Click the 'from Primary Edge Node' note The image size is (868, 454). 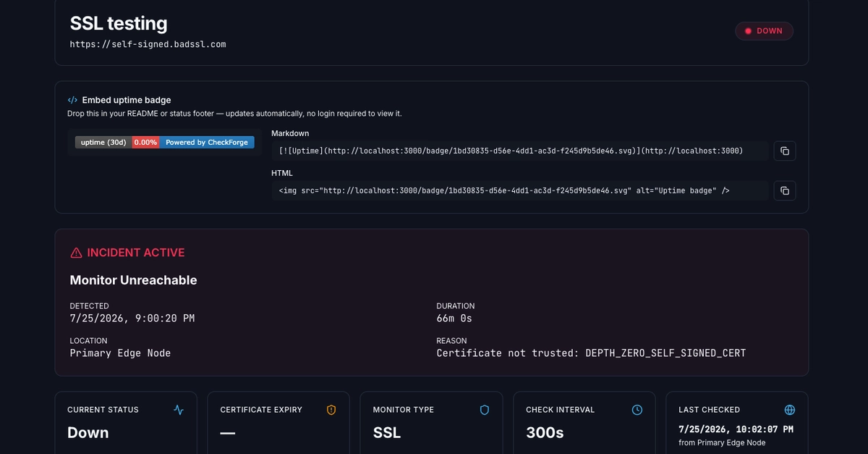[722, 442]
